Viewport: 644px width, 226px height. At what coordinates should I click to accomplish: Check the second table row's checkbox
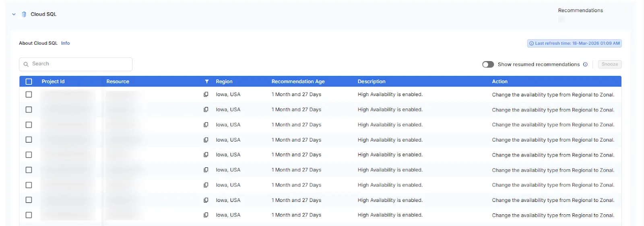tap(29, 110)
